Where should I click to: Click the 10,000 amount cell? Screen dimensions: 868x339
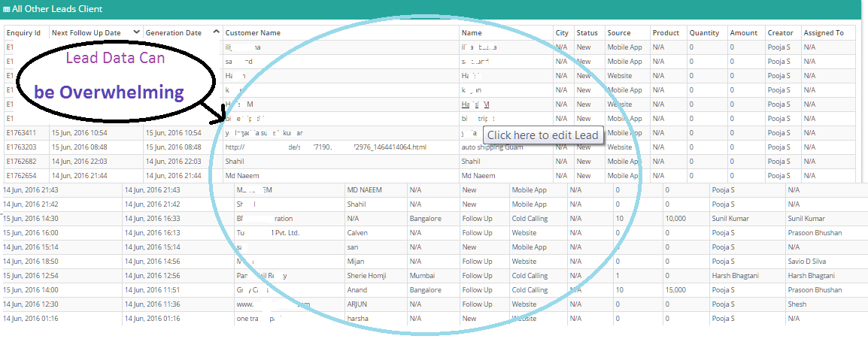[676, 219]
